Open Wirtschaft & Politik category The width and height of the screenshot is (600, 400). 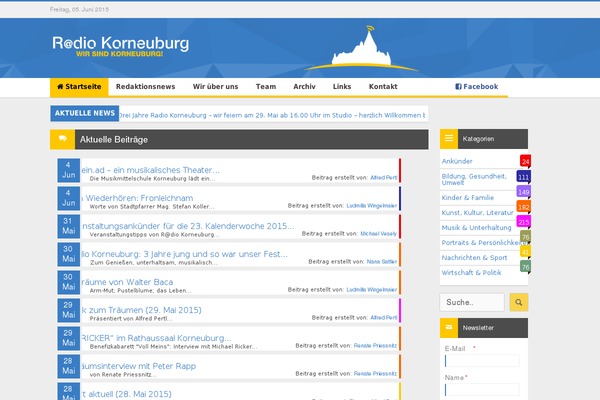point(471,273)
